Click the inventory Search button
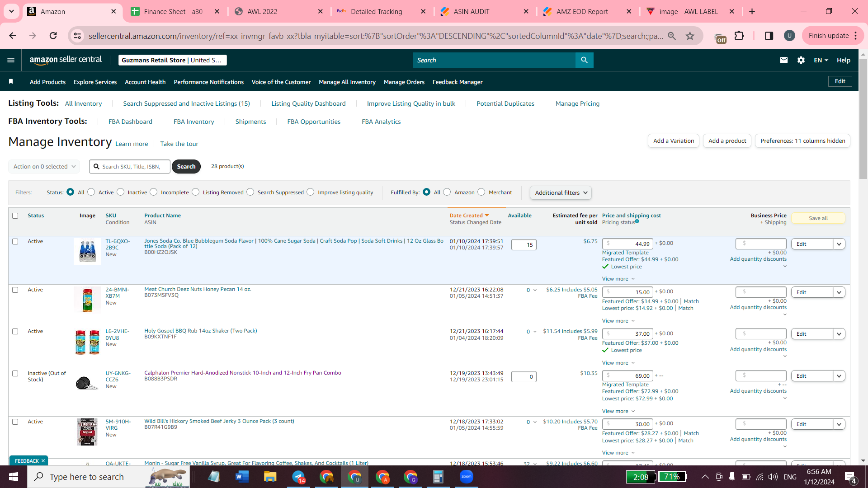The height and width of the screenshot is (488, 868). (186, 166)
